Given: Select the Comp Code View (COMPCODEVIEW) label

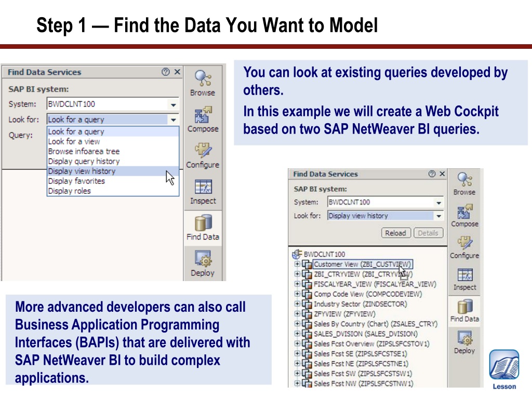Looking at the screenshot, I should tap(368, 294).
